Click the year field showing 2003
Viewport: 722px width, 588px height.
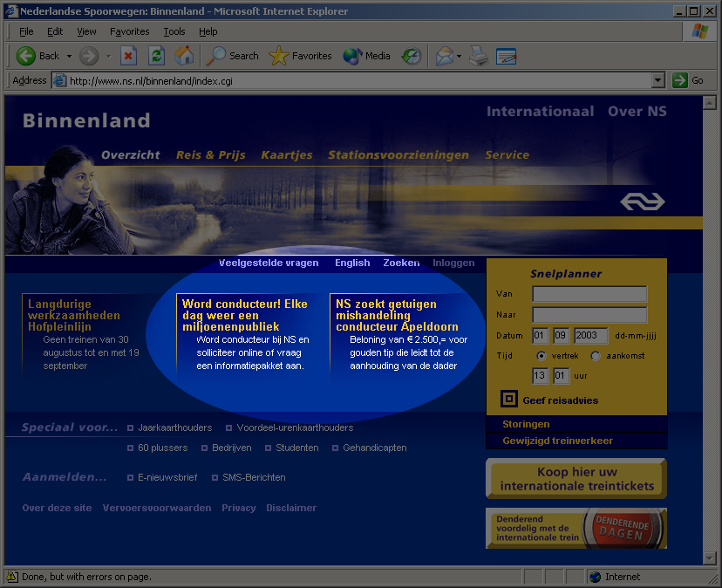click(591, 336)
